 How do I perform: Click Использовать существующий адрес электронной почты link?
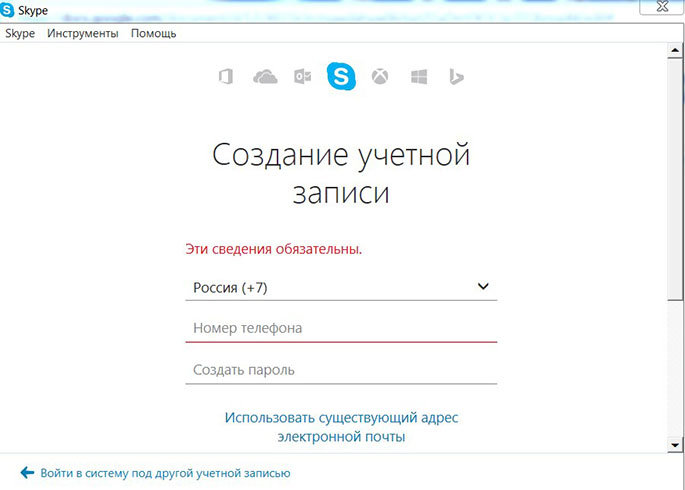click(x=341, y=427)
